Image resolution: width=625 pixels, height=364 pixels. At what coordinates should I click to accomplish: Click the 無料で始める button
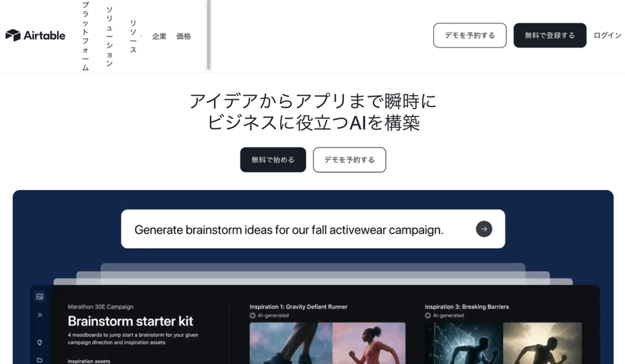(x=273, y=160)
